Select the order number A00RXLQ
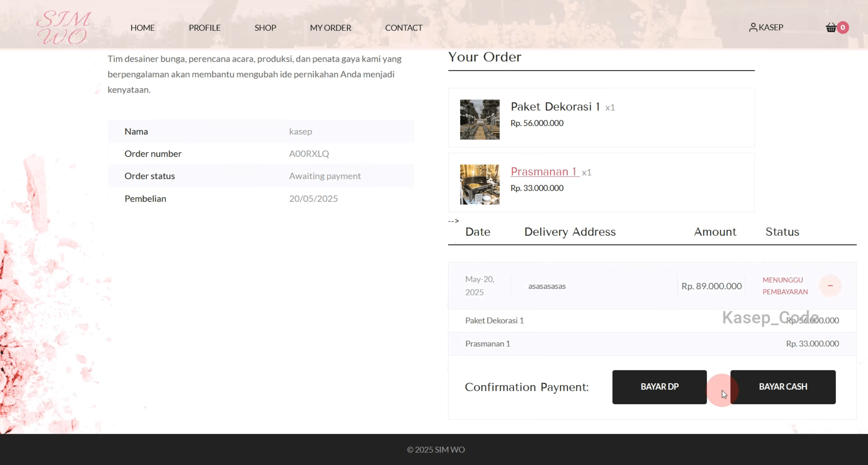This screenshot has height=465, width=868. point(309,153)
